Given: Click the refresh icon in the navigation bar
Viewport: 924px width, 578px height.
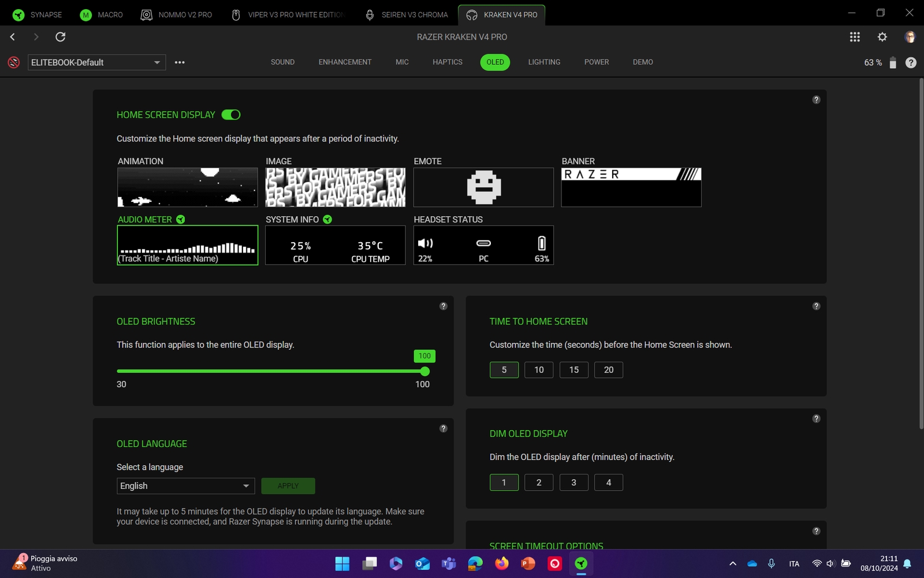Looking at the screenshot, I should tap(60, 37).
